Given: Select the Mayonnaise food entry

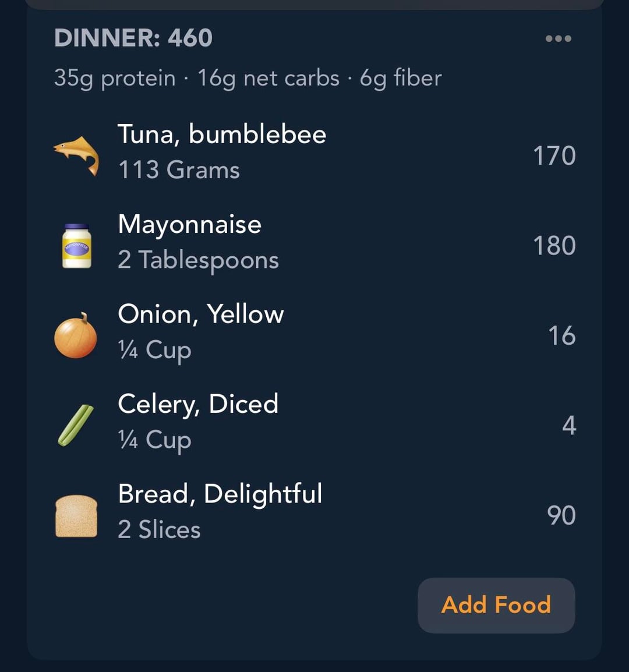Looking at the screenshot, I should pos(189,225).
